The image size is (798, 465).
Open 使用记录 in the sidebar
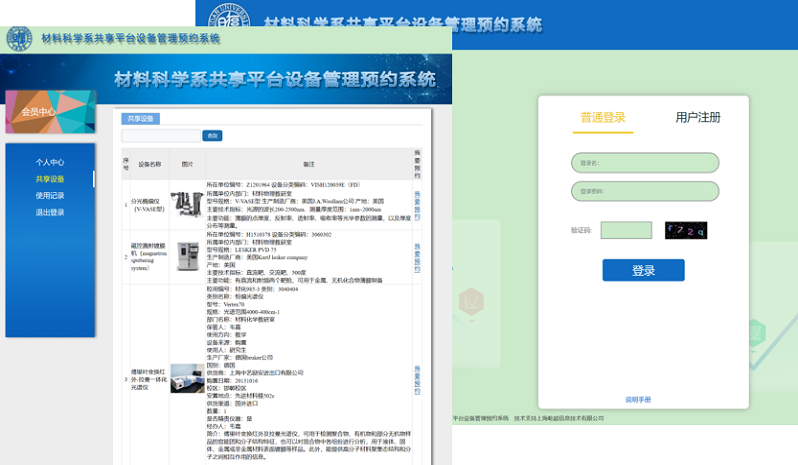click(x=50, y=196)
